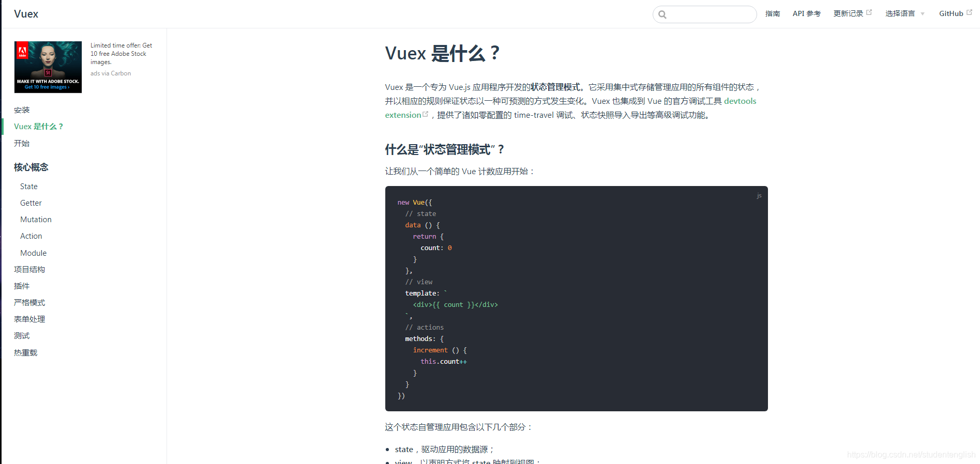This screenshot has height=464, width=980.
Task: Go to 开始 in sidebar
Action: (22, 143)
